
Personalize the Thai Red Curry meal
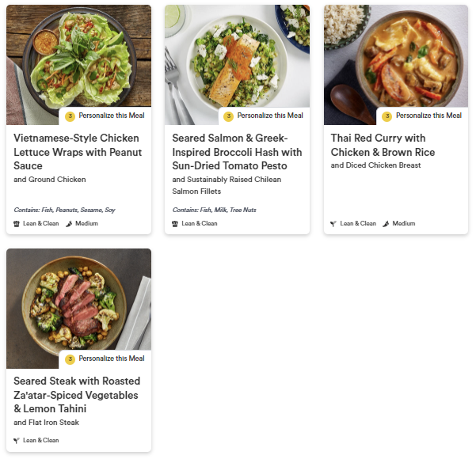click(x=428, y=116)
